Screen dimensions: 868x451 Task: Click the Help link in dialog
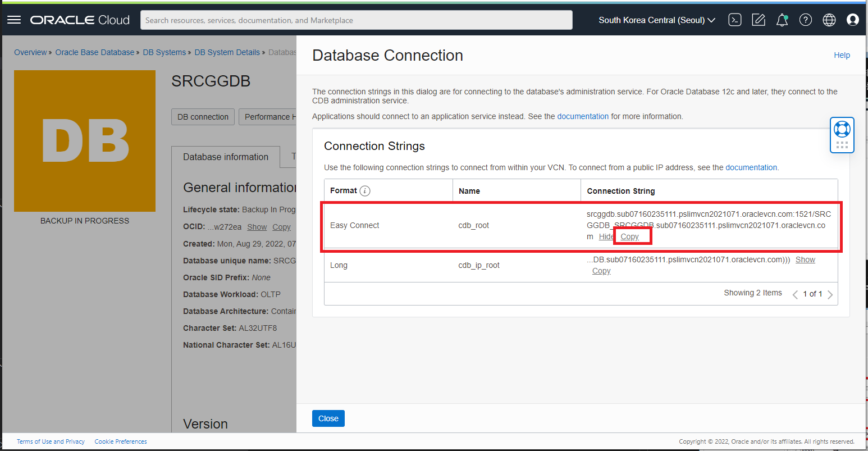coord(842,55)
